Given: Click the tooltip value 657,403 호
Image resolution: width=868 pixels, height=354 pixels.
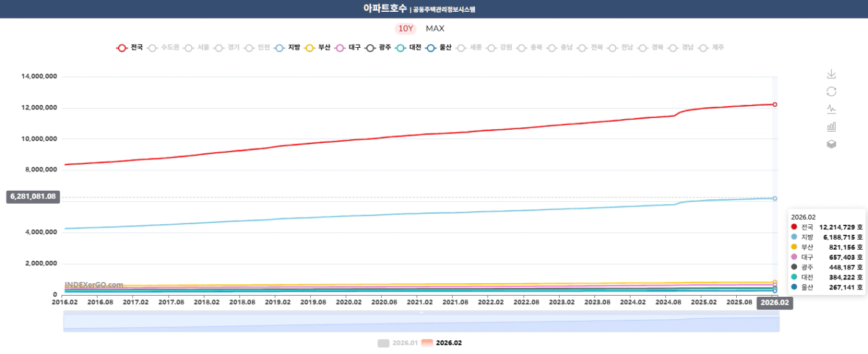Looking at the screenshot, I should (846, 257).
